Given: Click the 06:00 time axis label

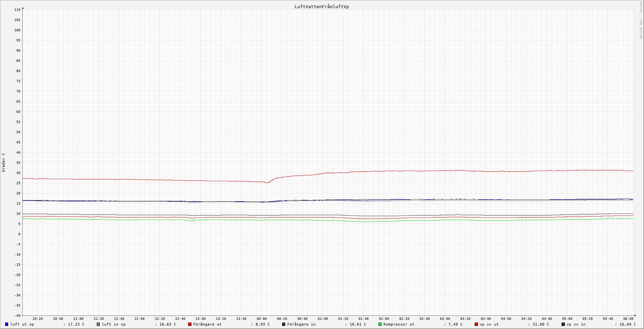Looking at the screenshot, I should (x=628, y=319).
